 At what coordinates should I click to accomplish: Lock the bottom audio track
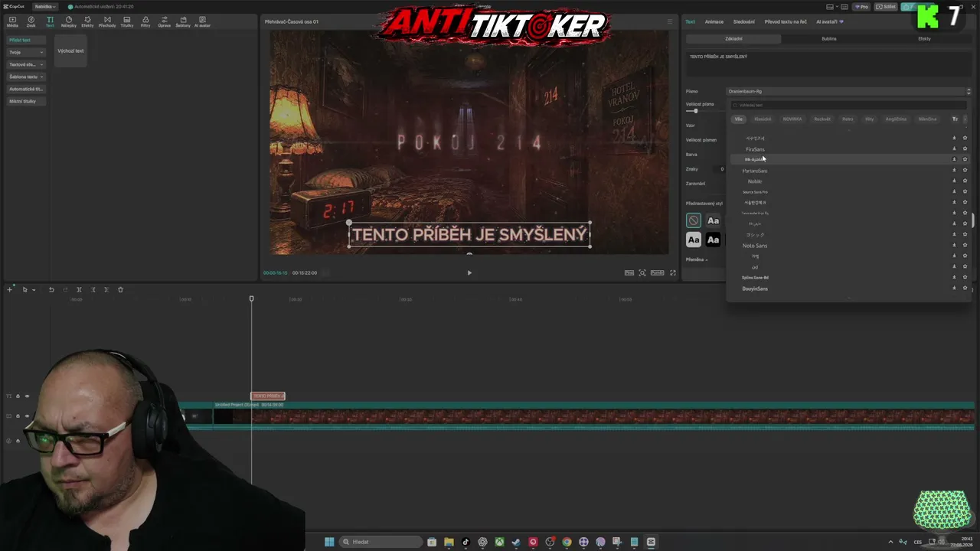(18, 441)
